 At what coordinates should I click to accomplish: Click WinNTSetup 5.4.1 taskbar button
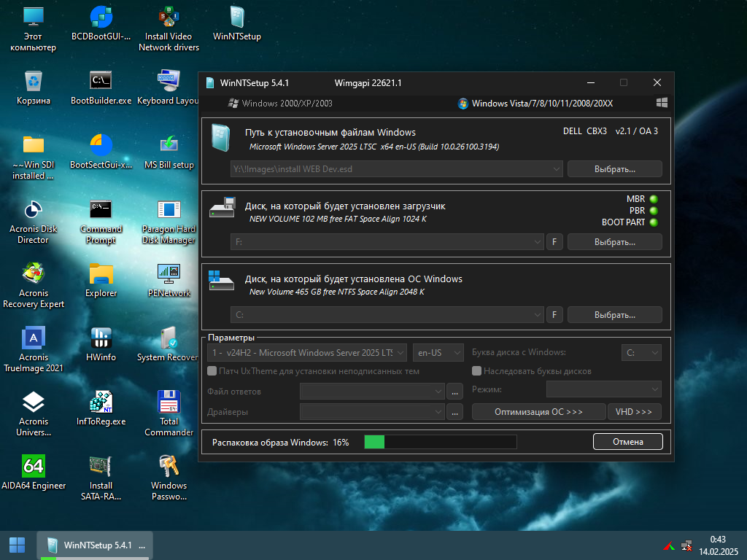pyautogui.click(x=96, y=545)
